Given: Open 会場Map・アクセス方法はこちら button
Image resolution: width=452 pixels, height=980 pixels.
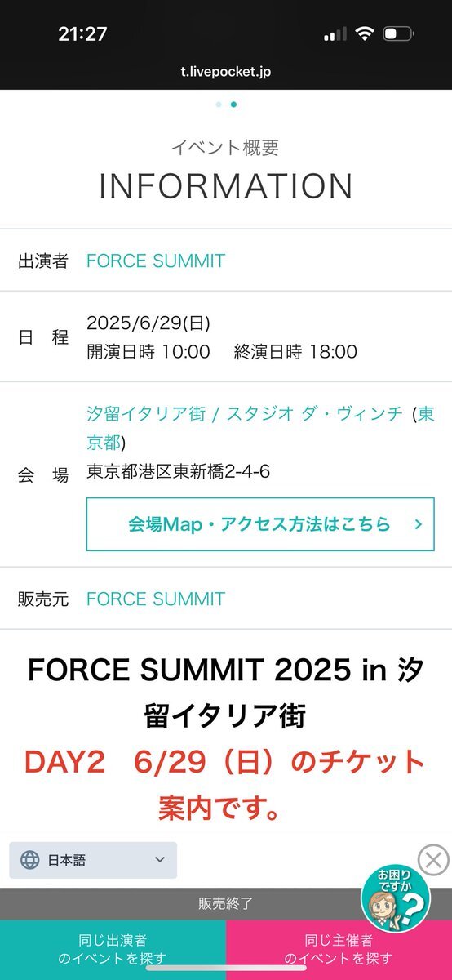Looking at the screenshot, I should [x=260, y=523].
